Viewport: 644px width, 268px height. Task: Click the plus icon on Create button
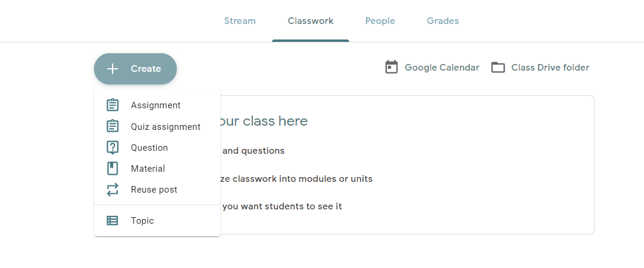pos(113,69)
